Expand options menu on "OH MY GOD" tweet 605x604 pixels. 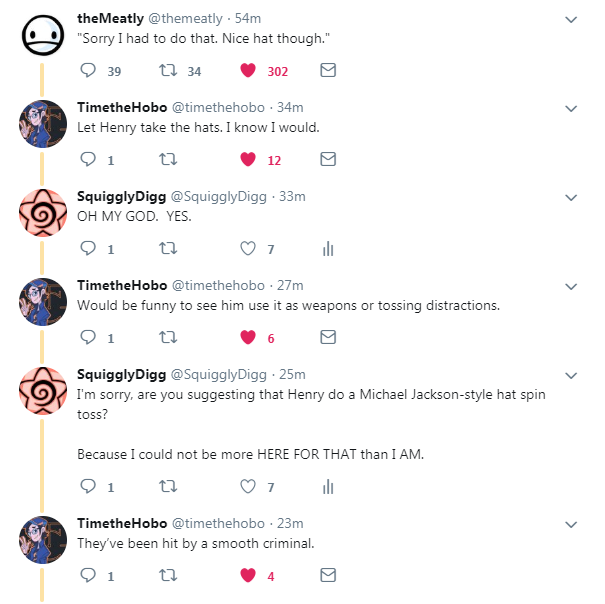point(571,197)
